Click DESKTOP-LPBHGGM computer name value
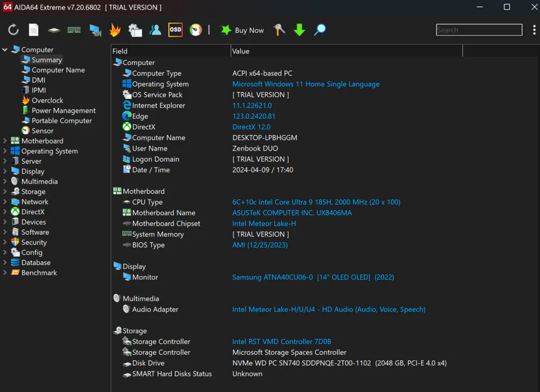 coord(265,138)
